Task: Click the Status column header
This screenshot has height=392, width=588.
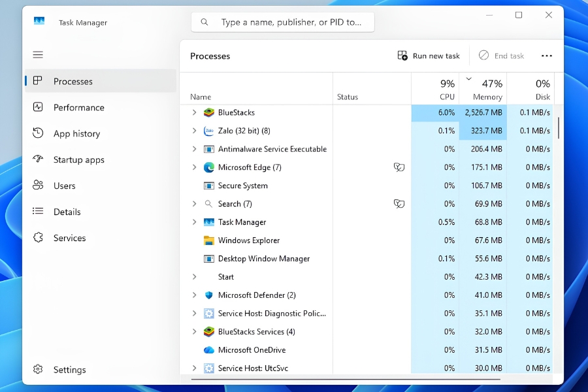Action: (x=372, y=89)
